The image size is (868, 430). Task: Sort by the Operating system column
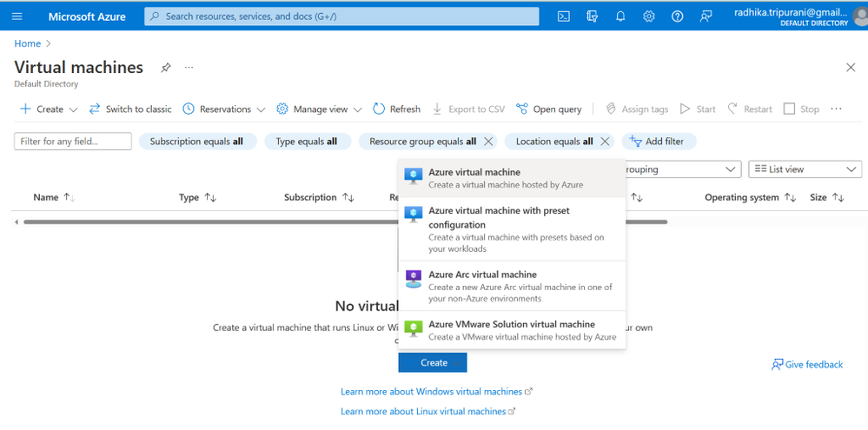(750, 197)
